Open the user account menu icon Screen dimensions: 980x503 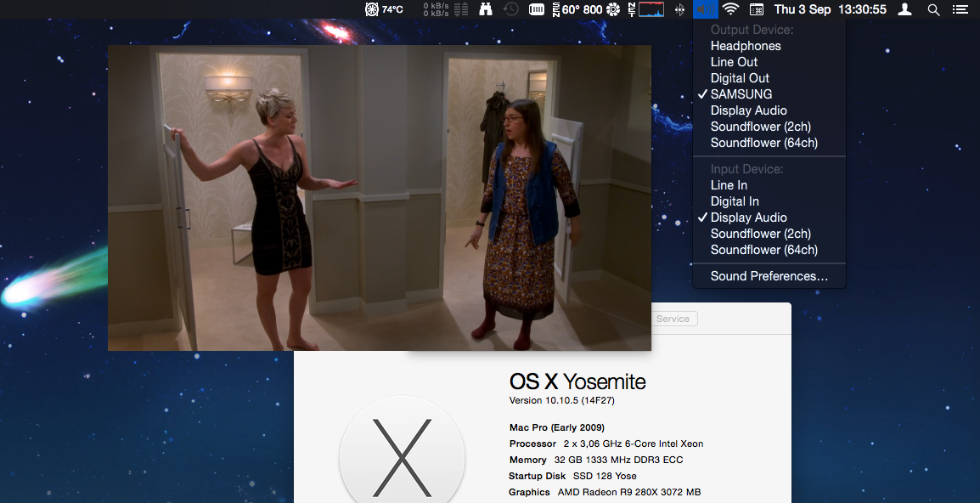pyautogui.click(x=904, y=9)
